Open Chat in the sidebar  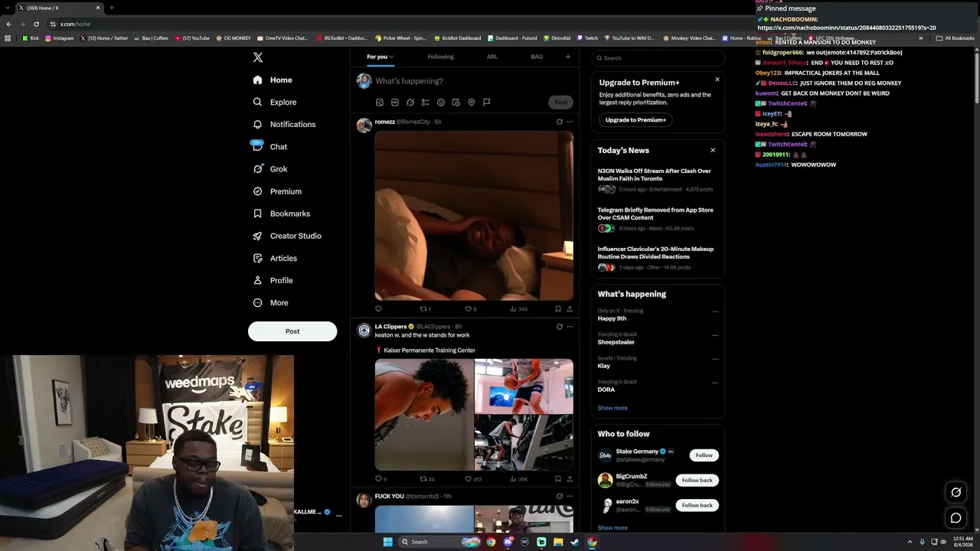pyautogui.click(x=269, y=146)
